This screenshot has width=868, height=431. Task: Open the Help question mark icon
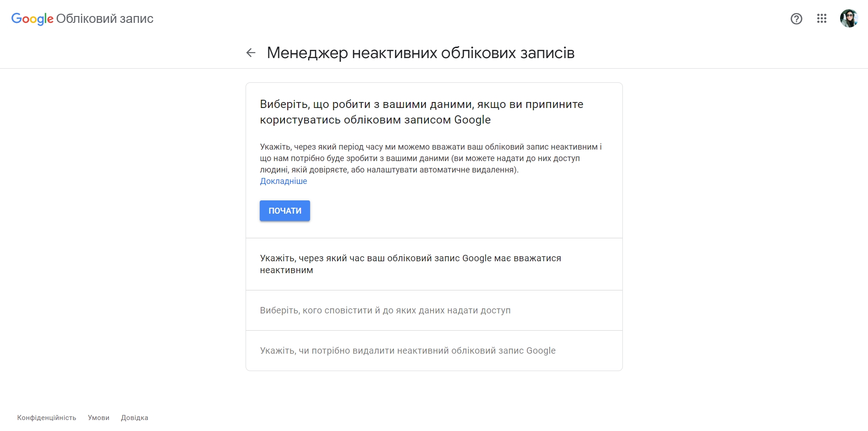796,19
